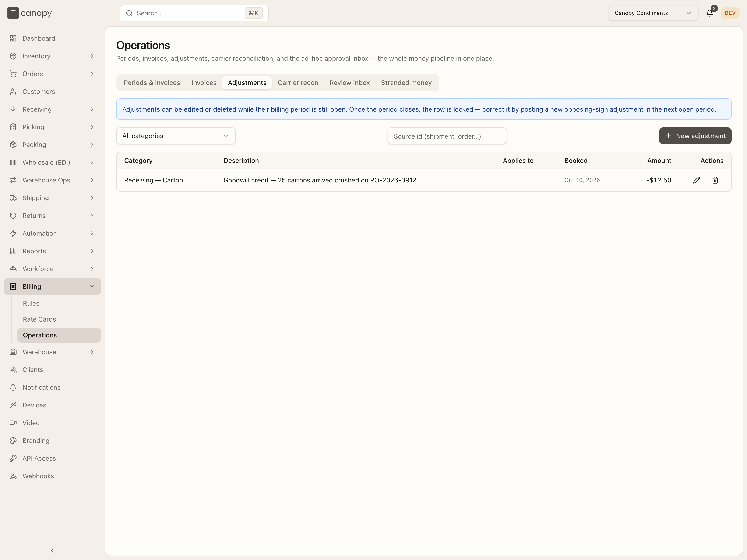This screenshot has width=747, height=560.
Task: Switch to the Invoices tab
Action: [204, 83]
